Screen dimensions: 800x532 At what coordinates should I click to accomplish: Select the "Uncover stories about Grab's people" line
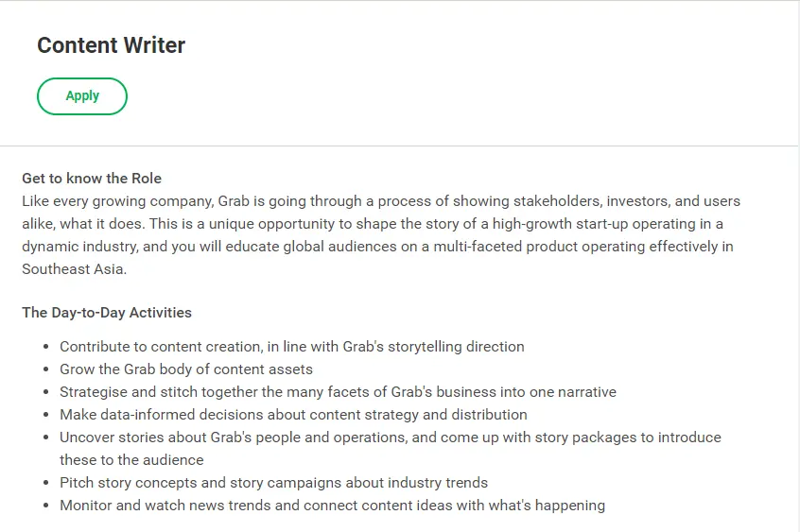tap(390, 438)
